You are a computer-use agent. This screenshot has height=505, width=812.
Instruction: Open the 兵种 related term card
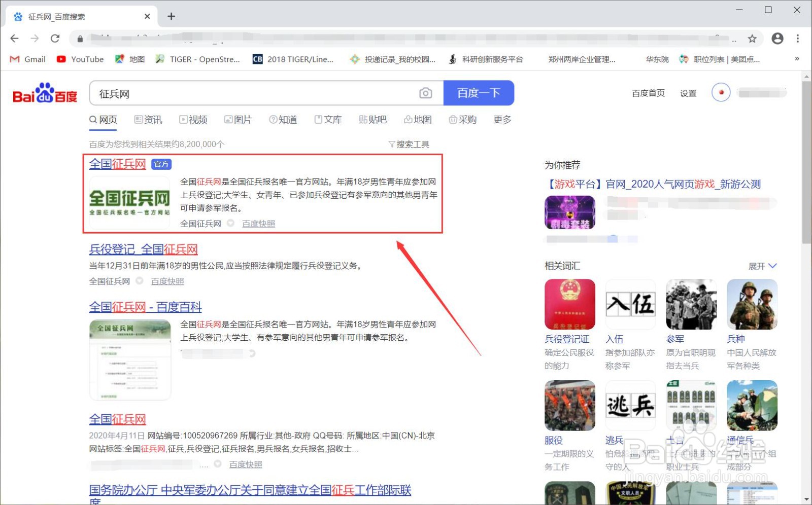pyautogui.click(x=752, y=324)
